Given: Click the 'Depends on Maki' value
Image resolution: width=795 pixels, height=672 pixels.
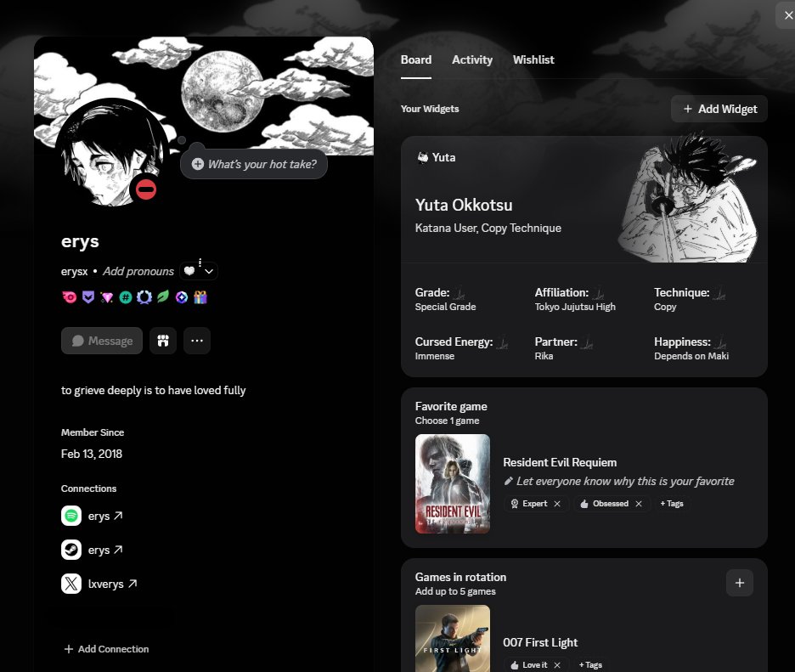Looking at the screenshot, I should 691,356.
